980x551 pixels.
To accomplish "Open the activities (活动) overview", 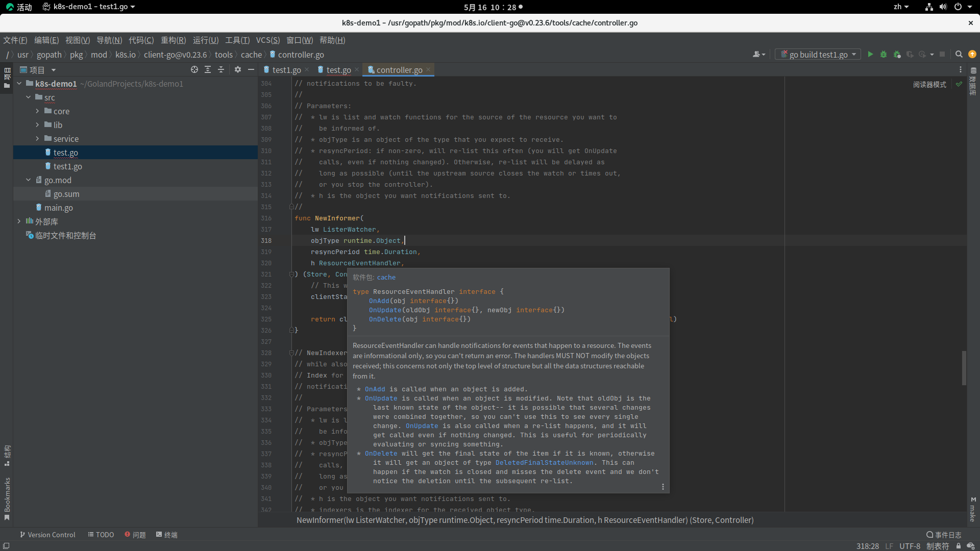I will click(x=19, y=7).
